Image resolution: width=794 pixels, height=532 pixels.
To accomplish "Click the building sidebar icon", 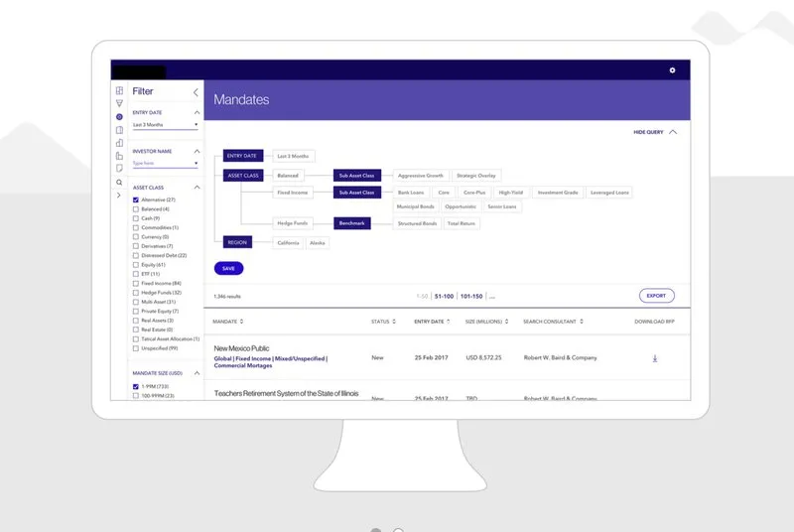I will point(119,156).
